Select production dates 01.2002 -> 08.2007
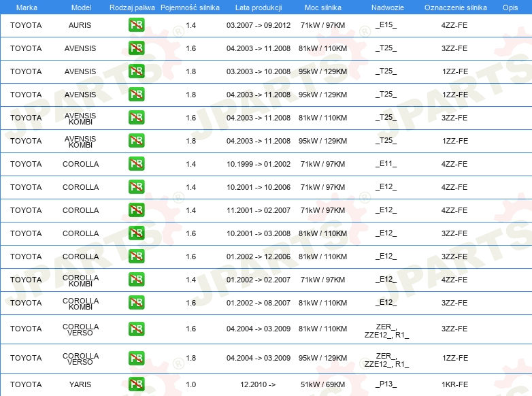This screenshot has height=396, width=532. point(259,303)
